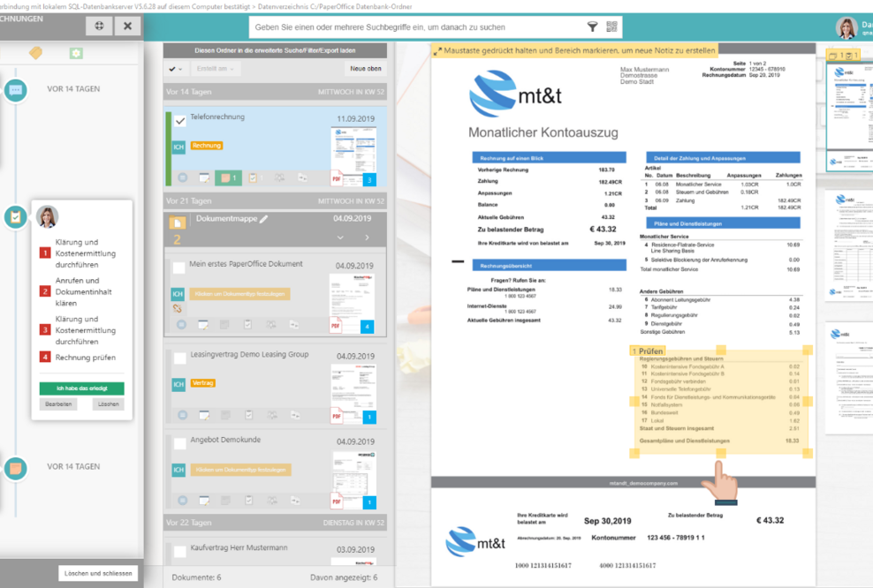The height and width of the screenshot is (588, 873).
Task: Open the checkmark selection dropdown above the list
Action: [175, 69]
